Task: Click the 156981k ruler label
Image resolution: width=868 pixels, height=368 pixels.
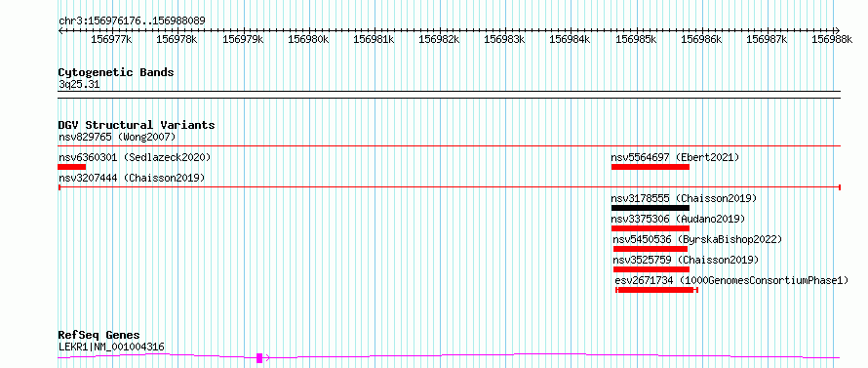Action: [x=374, y=39]
